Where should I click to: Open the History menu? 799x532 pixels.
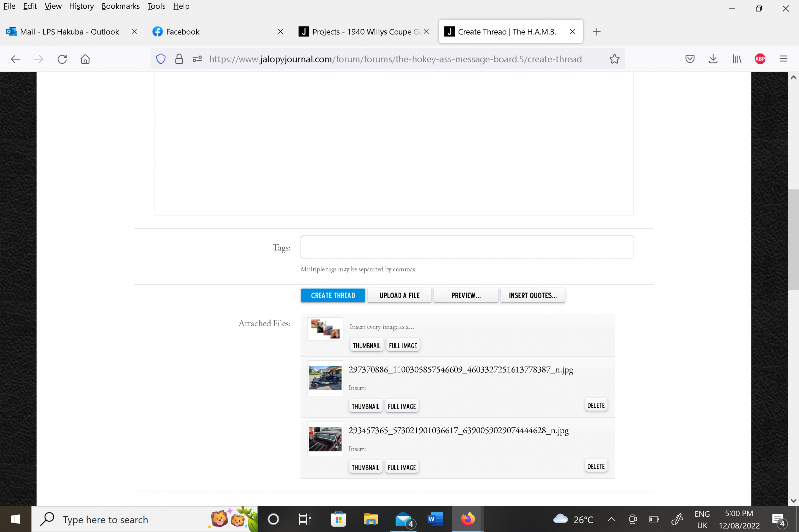click(81, 6)
